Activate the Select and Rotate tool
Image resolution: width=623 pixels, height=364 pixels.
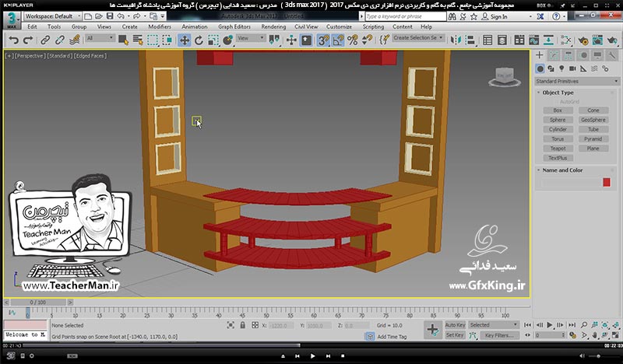(x=199, y=40)
